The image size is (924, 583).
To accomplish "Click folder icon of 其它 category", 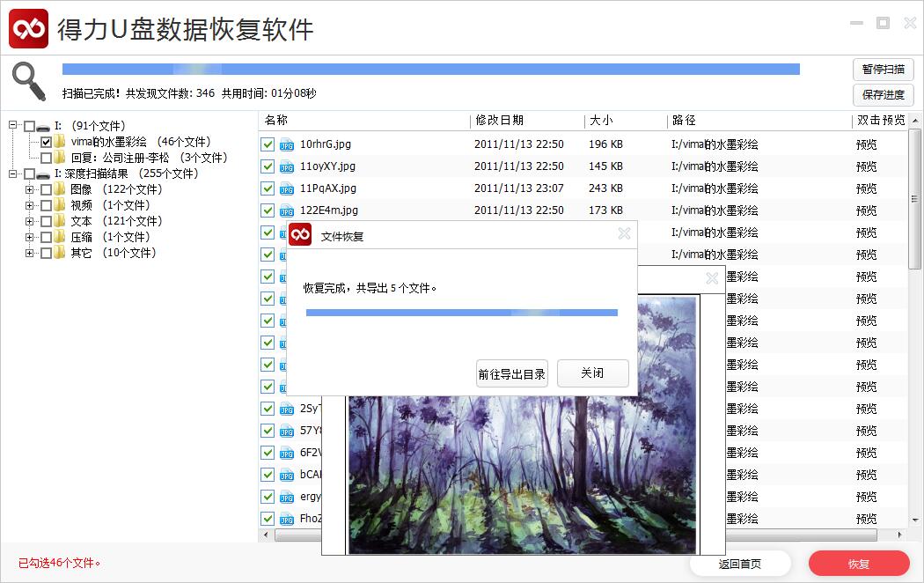I will click(x=60, y=253).
